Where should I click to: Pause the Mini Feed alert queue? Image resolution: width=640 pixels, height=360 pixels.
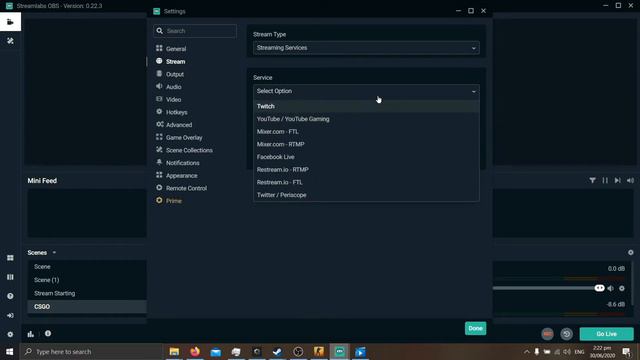(605, 180)
